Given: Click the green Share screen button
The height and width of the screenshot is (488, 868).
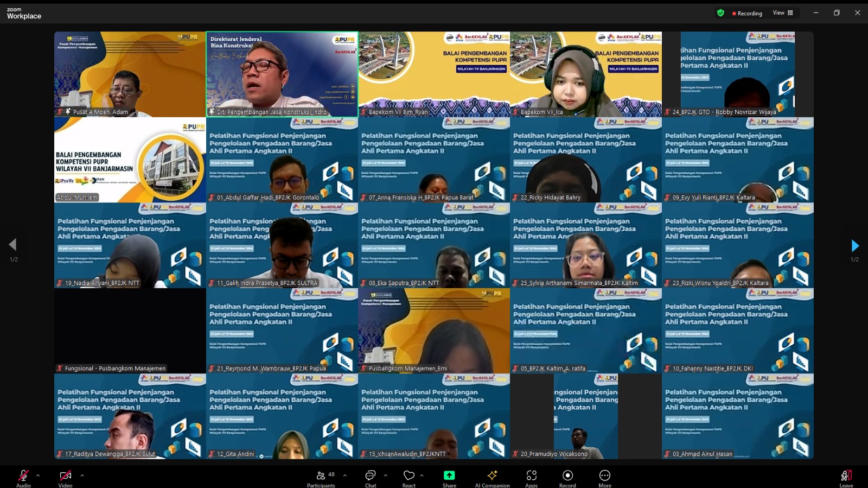Looking at the screenshot, I should [449, 478].
